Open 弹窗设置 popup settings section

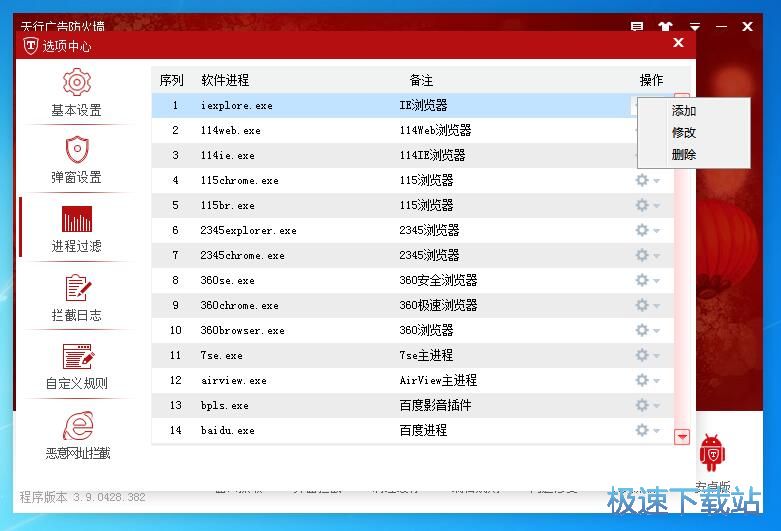pyautogui.click(x=77, y=159)
